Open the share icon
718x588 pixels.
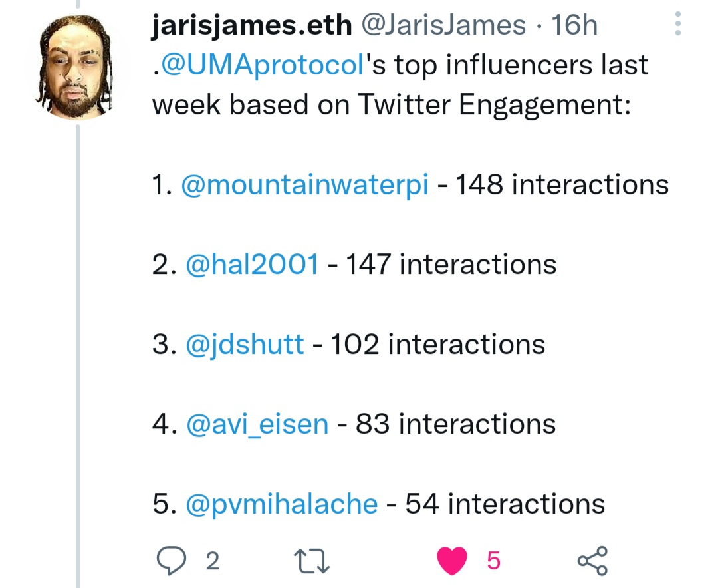592,561
